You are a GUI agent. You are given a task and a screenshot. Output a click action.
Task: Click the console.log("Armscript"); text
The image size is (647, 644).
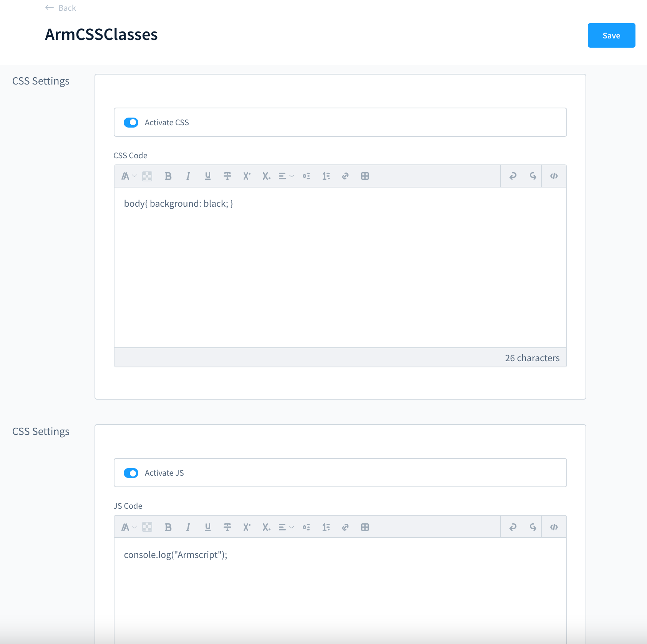pos(176,555)
